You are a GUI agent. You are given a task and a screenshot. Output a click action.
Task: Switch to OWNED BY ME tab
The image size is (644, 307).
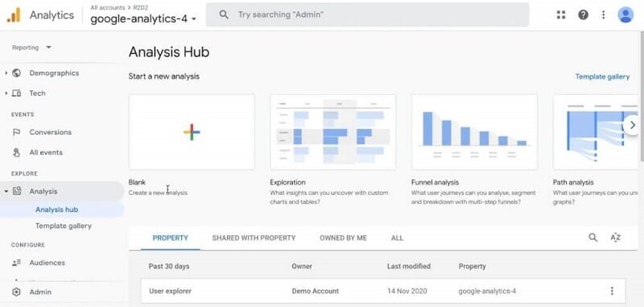point(344,238)
